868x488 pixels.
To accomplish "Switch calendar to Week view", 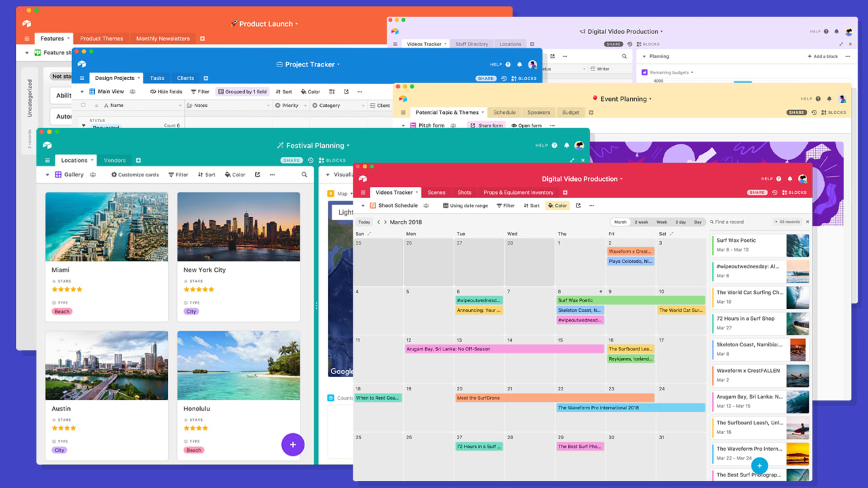I will (661, 222).
